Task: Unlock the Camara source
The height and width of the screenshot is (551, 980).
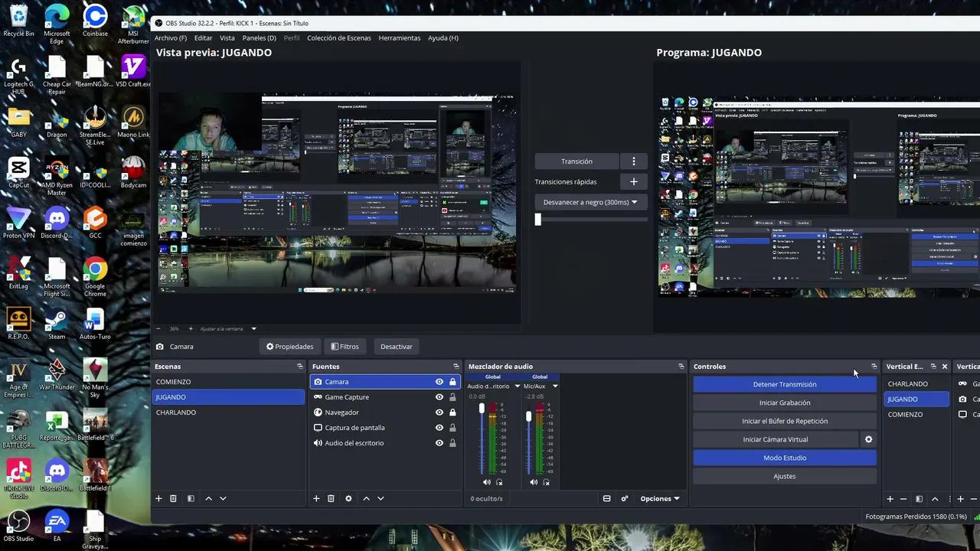Action: 452,382
